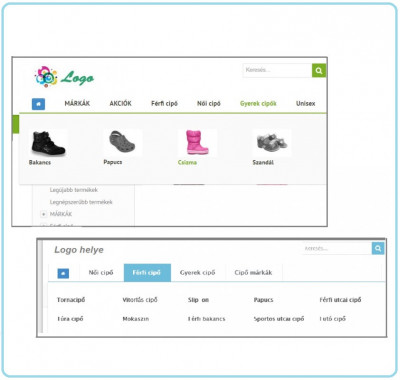The width and height of the screenshot is (400, 380).
Task: Open the Tornacipő link
Action: [x=71, y=300]
